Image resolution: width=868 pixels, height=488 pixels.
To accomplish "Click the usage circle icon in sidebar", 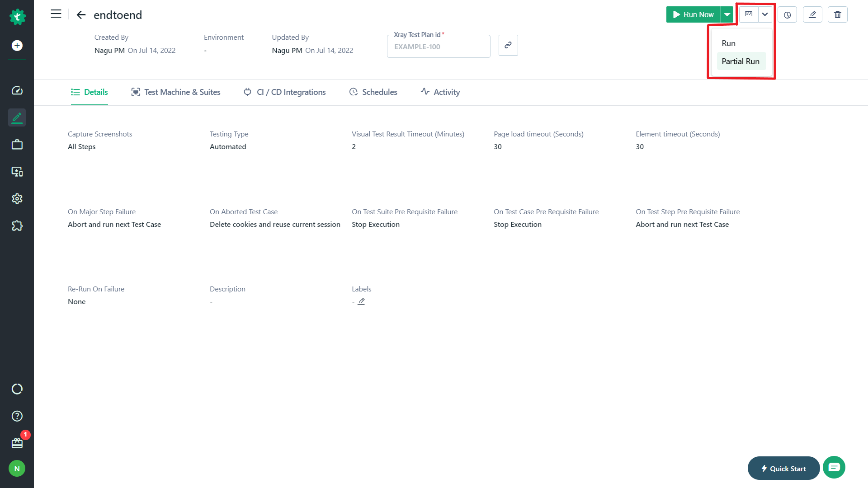I will tap(17, 389).
